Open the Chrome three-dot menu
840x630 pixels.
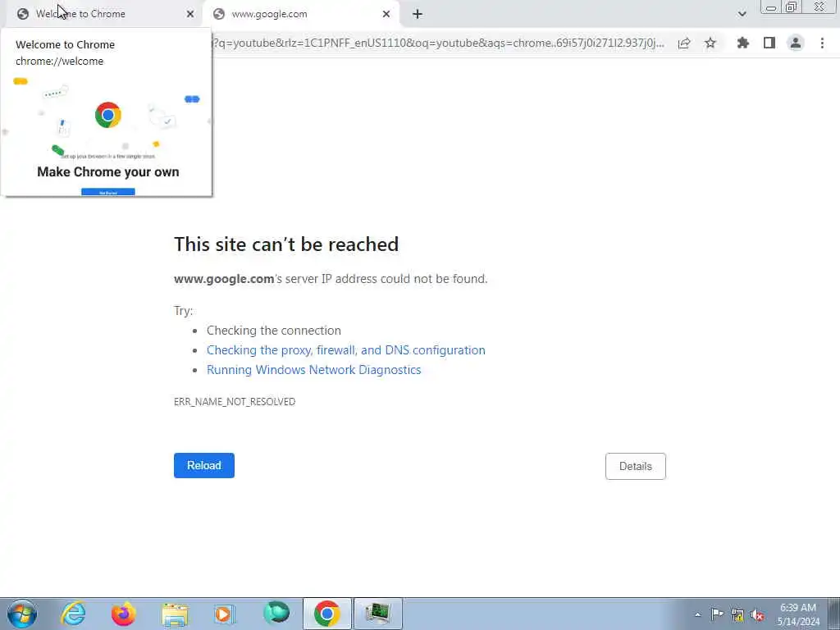point(822,43)
